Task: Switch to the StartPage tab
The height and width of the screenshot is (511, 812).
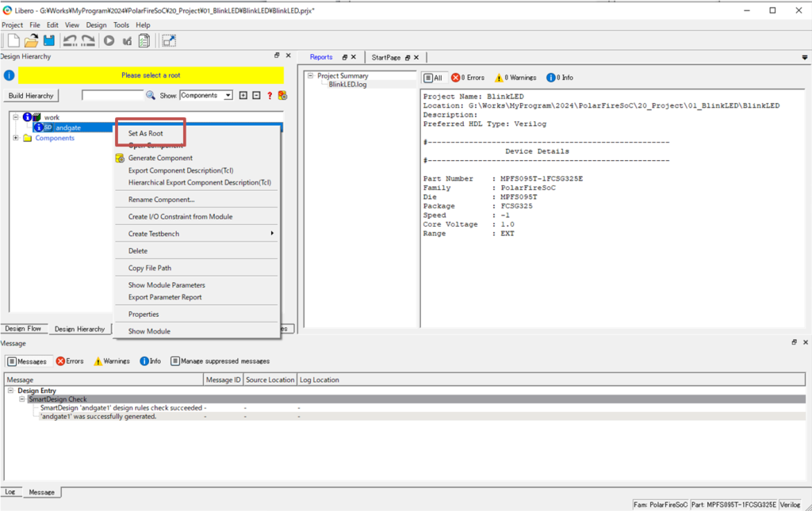Action: click(x=387, y=57)
